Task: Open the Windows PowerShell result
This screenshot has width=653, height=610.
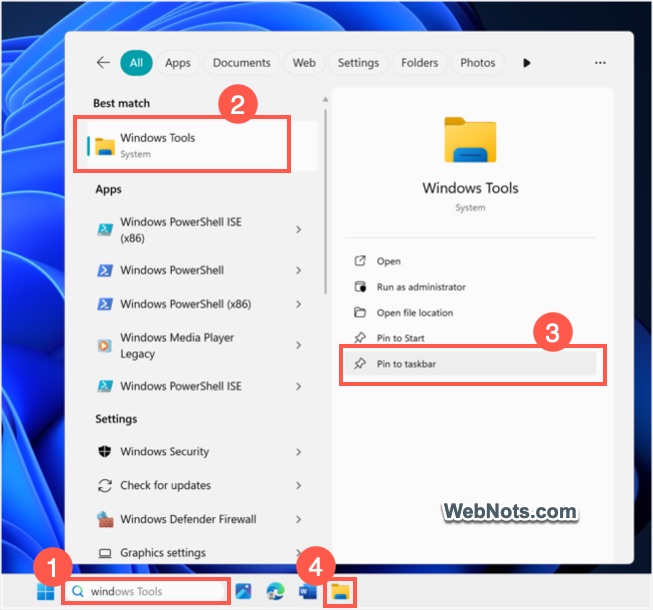Action: pyautogui.click(x=200, y=270)
